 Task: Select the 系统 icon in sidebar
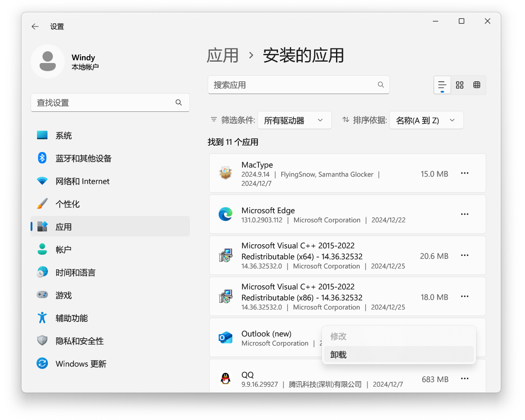(x=42, y=135)
